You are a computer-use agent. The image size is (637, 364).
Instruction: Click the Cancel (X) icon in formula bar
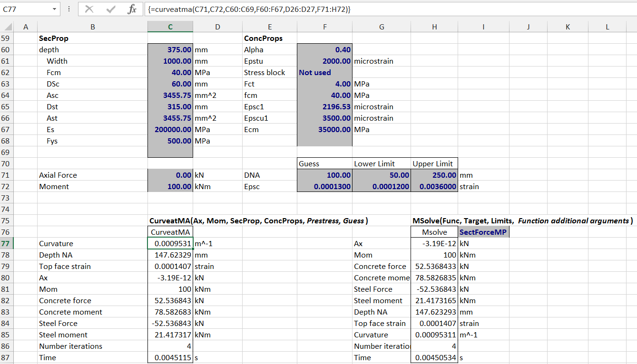[89, 9]
